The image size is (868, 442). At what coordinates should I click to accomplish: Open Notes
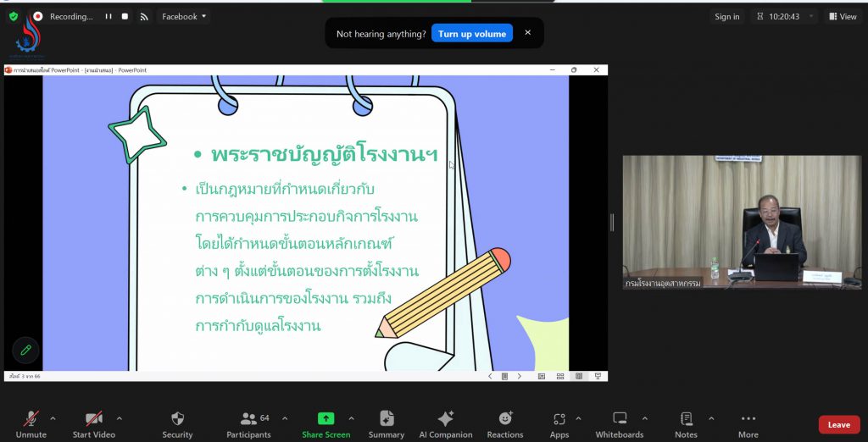tap(686, 425)
